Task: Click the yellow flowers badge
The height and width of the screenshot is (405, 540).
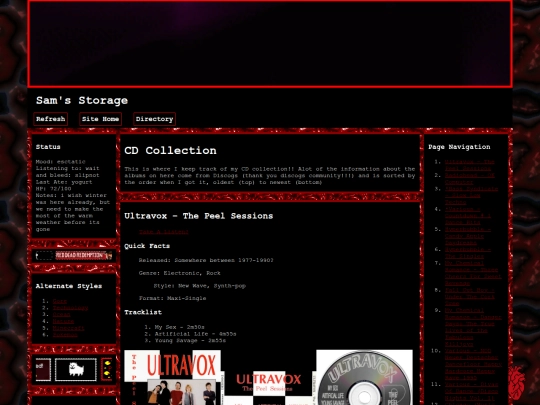Action: 107,370
